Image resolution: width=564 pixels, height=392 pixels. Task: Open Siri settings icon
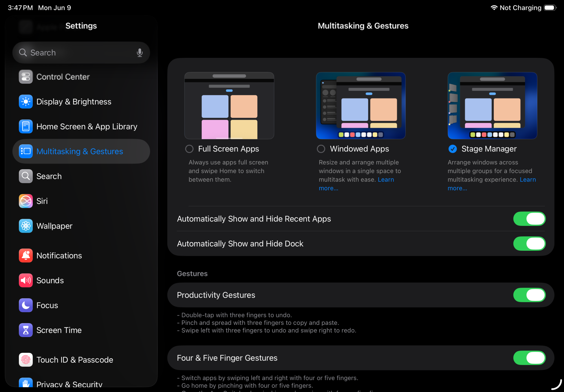[x=26, y=201]
